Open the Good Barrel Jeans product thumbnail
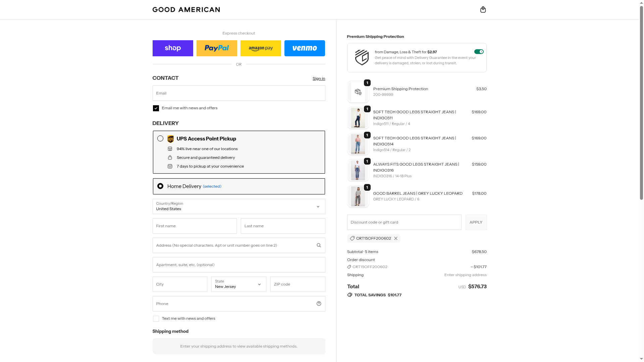This screenshot has height=362, width=644. pos(358,196)
